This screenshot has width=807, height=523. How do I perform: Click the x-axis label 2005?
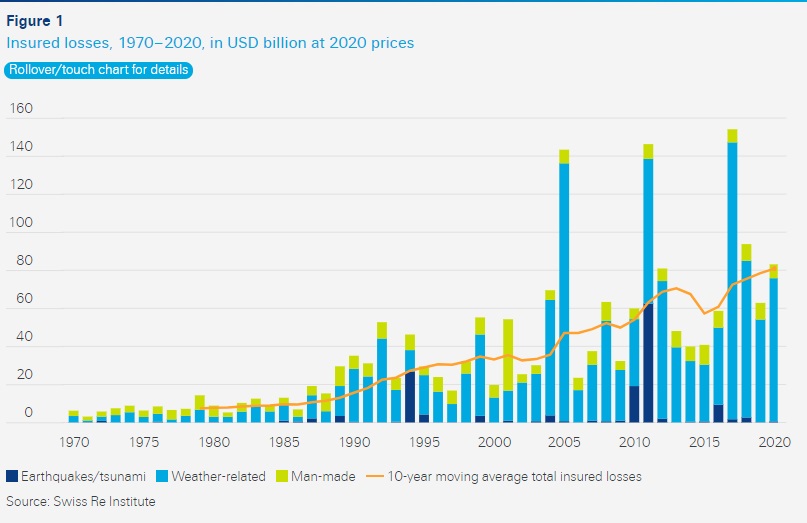(564, 442)
